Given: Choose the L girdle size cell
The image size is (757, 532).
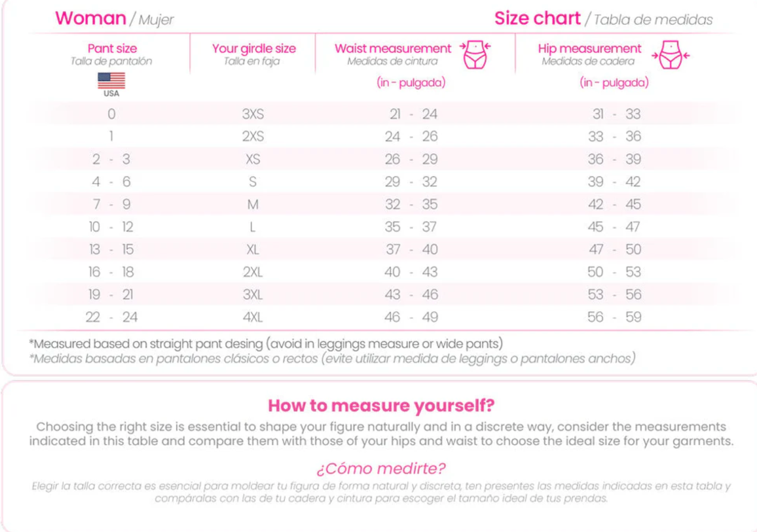Looking at the screenshot, I should 253,227.
